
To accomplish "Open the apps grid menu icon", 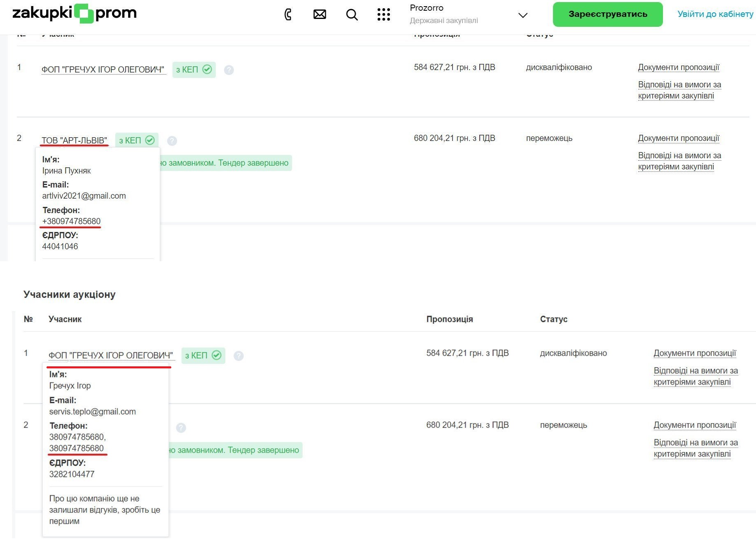I will 383,15.
